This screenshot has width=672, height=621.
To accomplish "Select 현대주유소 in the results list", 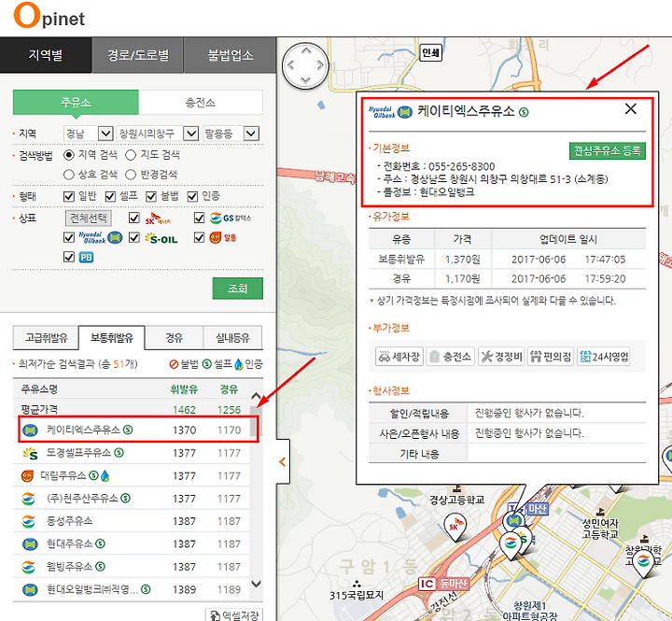I will point(133,543).
